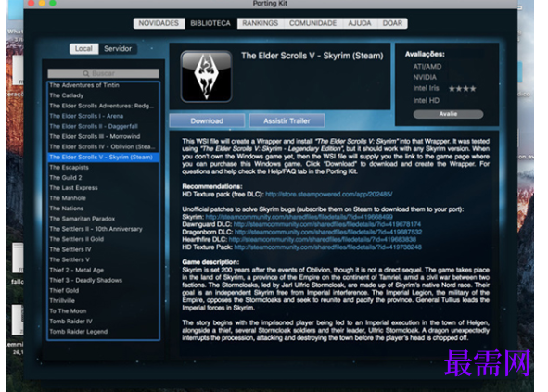Go to the COMUNIDADE tab
The height and width of the screenshot is (392, 548).
coord(312,23)
